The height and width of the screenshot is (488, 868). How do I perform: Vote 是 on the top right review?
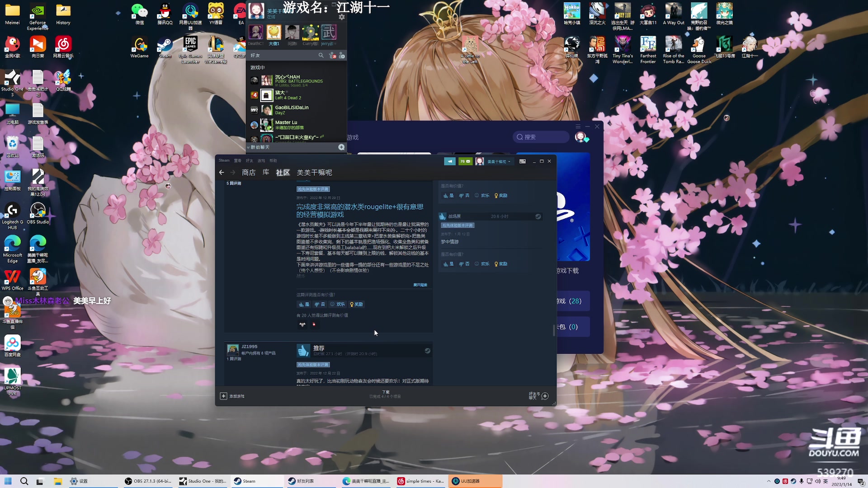point(448,196)
